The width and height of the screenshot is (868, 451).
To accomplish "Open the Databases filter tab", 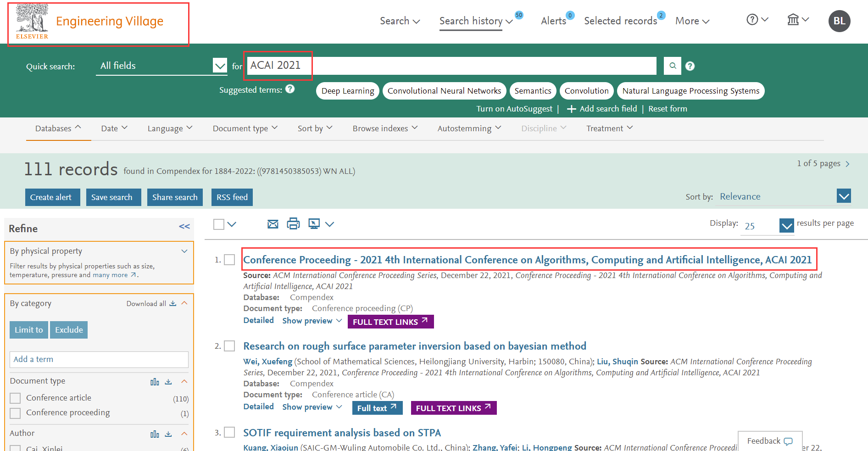I will (58, 128).
